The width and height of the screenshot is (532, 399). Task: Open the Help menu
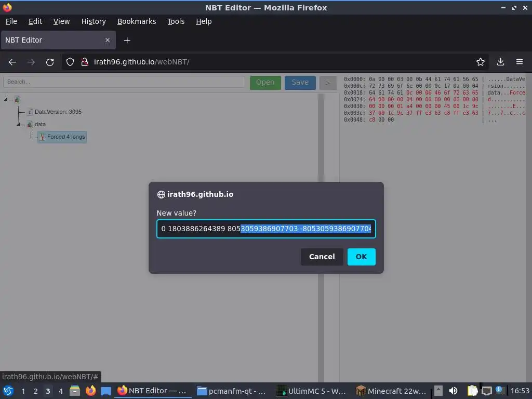pos(204,21)
